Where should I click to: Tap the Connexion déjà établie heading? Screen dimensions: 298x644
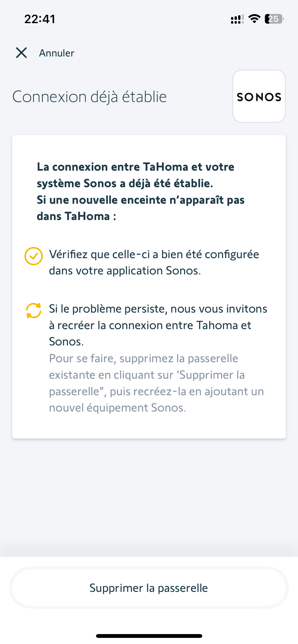click(89, 97)
